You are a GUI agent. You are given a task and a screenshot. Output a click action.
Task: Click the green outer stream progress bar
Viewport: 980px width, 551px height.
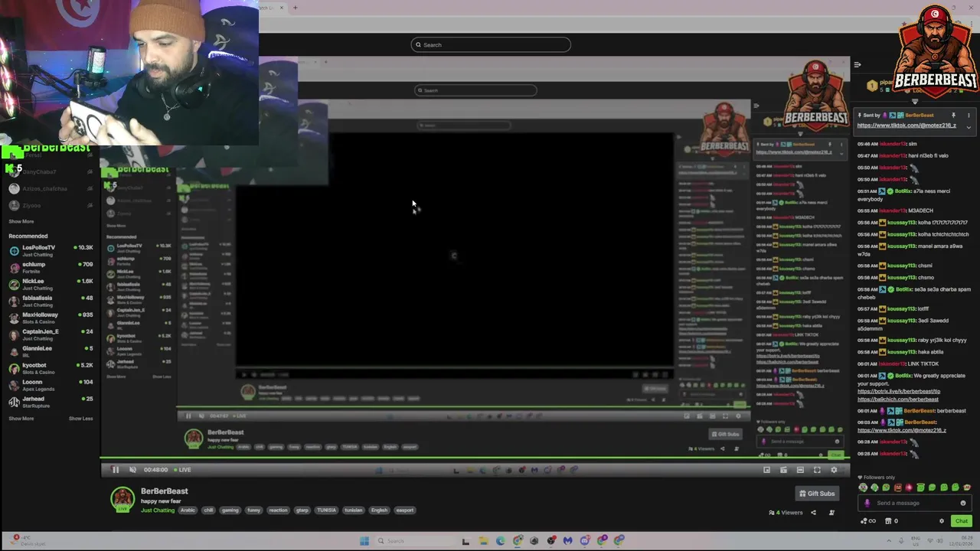(x=475, y=458)
